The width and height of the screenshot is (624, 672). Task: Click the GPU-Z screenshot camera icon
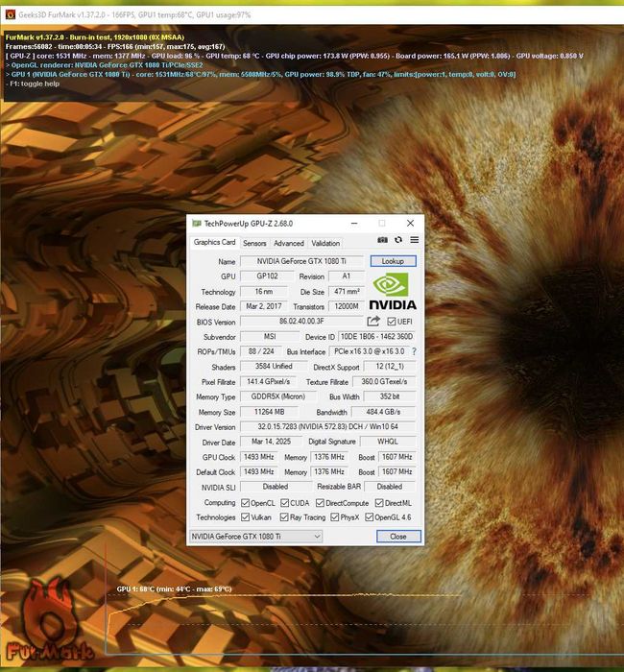382,240
